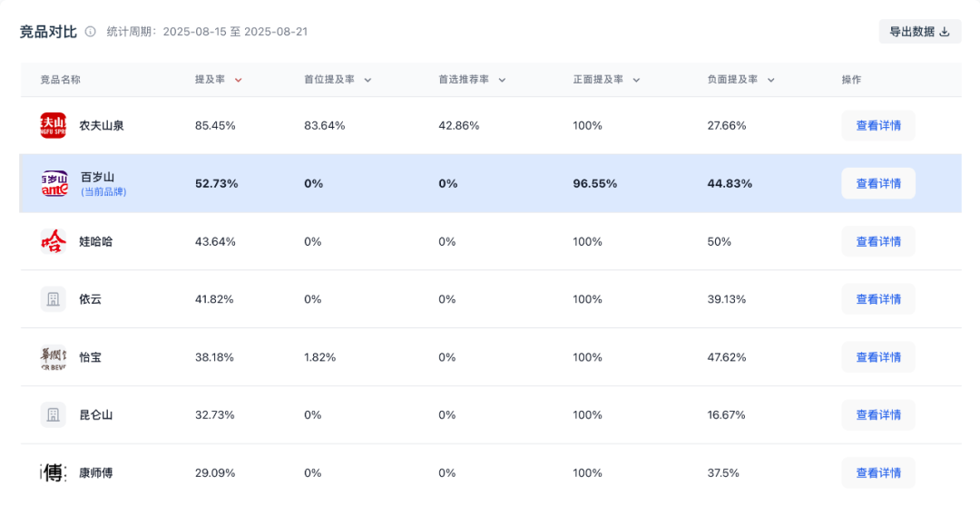Click the 怡宝 brand logo

coord(54,358)
